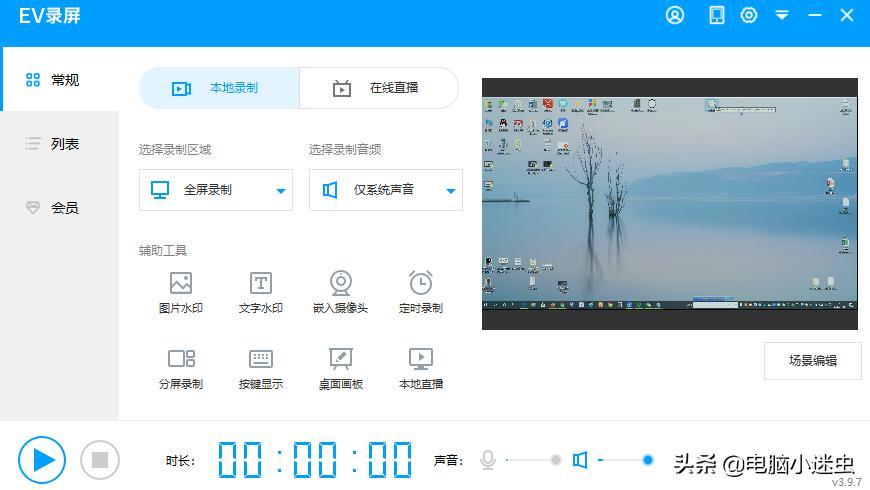The height and width of the screenshot is (490, 870).
Task: Open the 定时录制 scheduled recording tool
Action: point(421,292)
